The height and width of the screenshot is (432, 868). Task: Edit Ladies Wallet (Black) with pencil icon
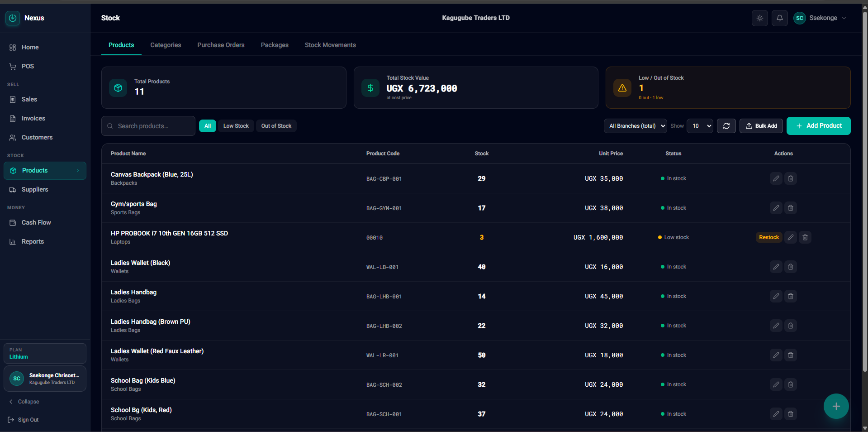pyautogui.click(x=776, y=267)
